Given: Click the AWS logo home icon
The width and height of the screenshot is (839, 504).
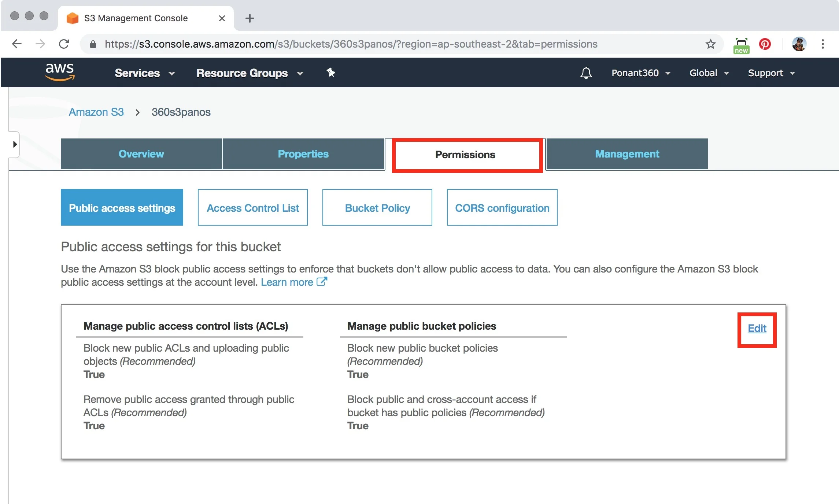Looking at the screenshot, I should 60,72.
